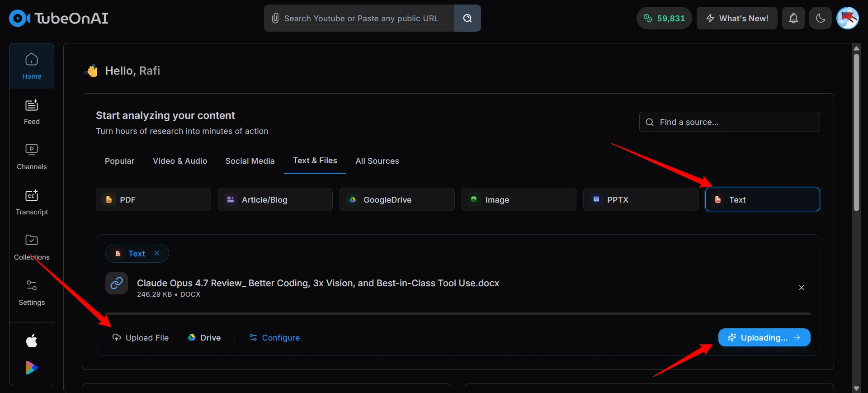The width and height of the screenshot is (868, 393).
Task: Choose the Text source type button
Action: 762,199
